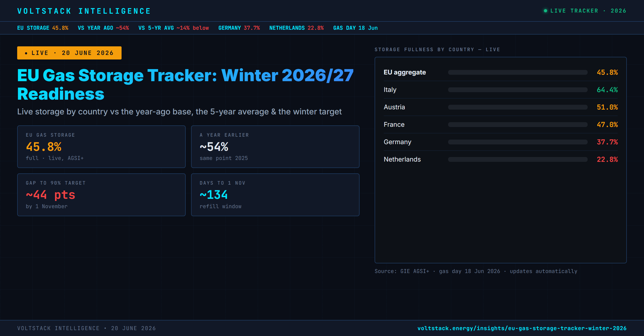Click the Austria storage progress bar

pos(518,107)
